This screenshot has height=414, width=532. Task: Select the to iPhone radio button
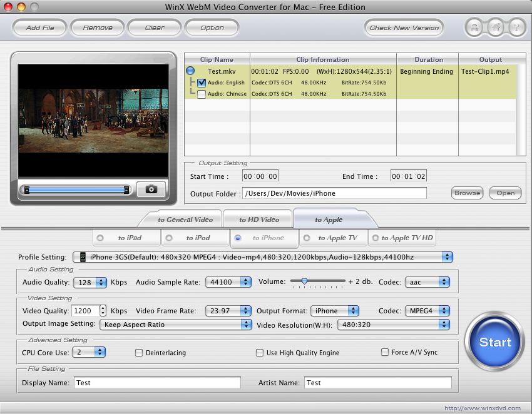click(238, 238)
